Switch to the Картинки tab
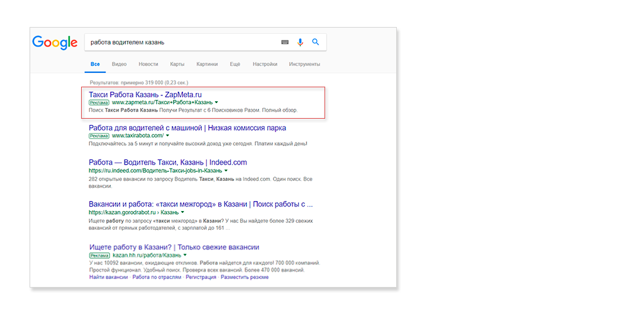The image size is (644, 314). (x=207, y=64)
